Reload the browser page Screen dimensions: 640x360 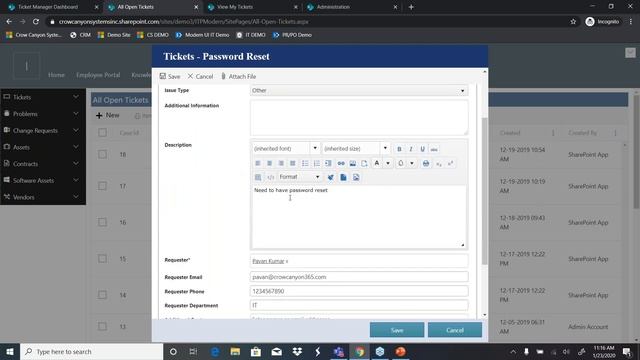pos(36,22)
